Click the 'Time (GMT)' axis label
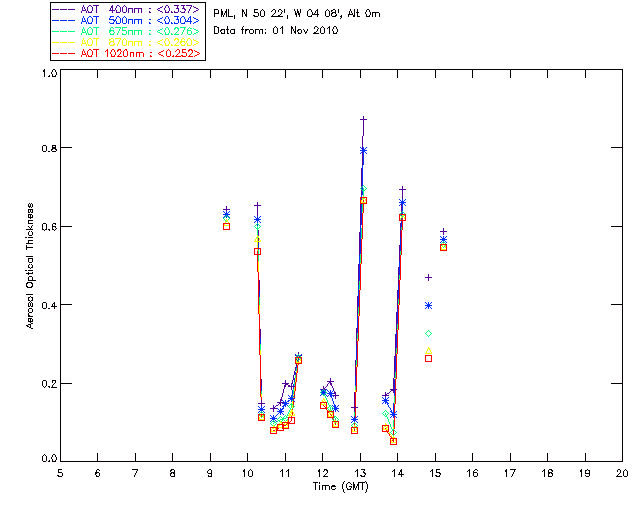Screen dimensions: 640x512 (341, 487)
